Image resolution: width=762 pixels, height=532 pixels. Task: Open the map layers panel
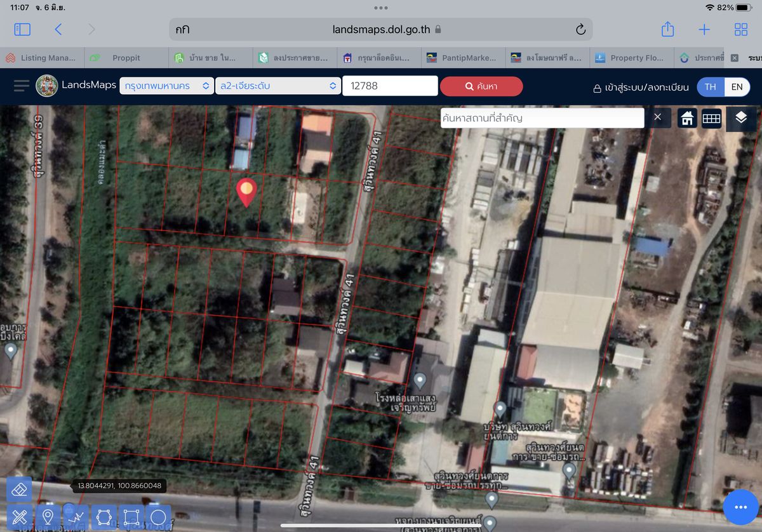click(740, 118)
